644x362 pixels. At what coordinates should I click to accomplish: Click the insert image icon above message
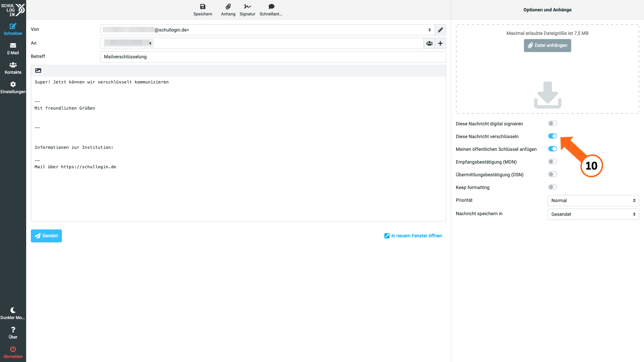click(x=38, y=71)
